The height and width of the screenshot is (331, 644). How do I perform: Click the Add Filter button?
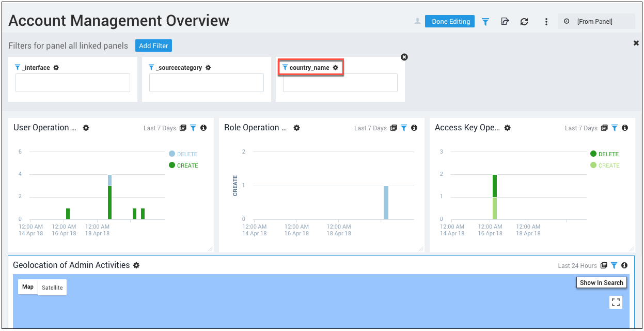click(x=153, y=46)
